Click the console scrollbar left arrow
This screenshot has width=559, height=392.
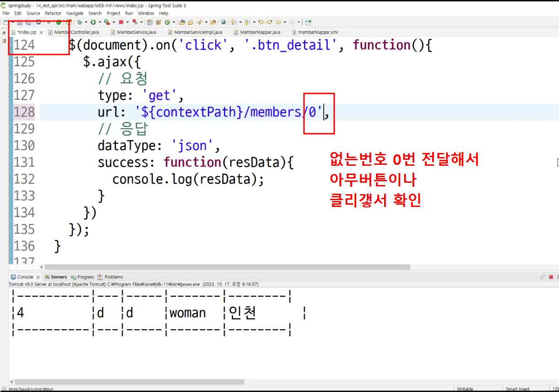(x=11, y=381)
